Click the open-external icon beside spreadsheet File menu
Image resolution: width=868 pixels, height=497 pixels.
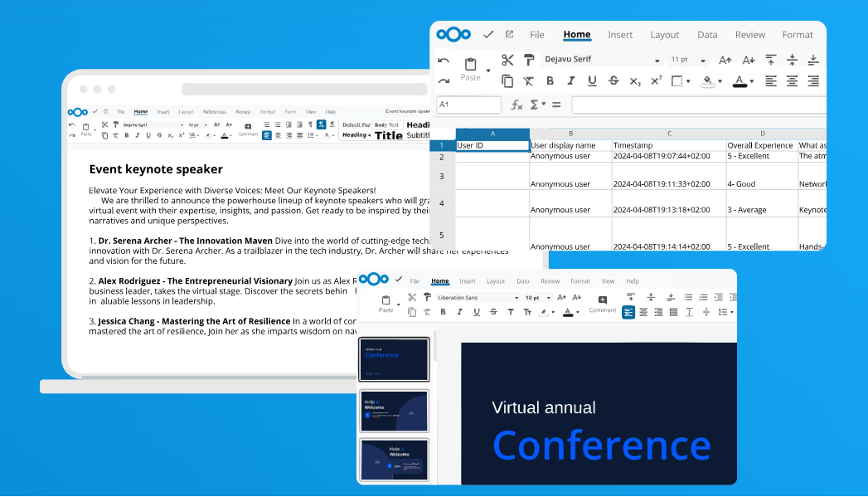(x=509, y=34)
